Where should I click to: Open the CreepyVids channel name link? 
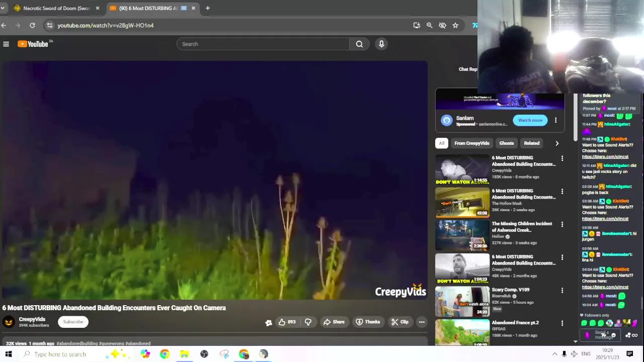click(32, 319)
